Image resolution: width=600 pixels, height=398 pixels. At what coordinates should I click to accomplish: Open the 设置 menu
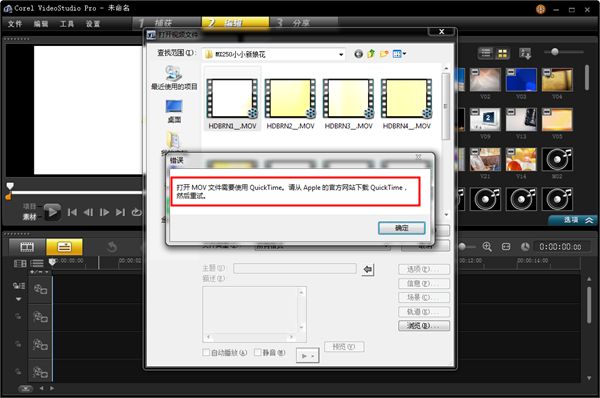coord(93,24)
